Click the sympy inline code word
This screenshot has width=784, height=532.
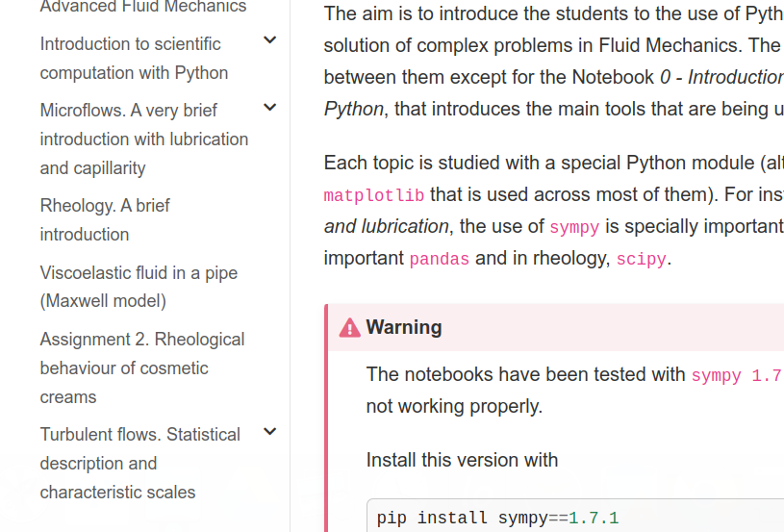574,227
